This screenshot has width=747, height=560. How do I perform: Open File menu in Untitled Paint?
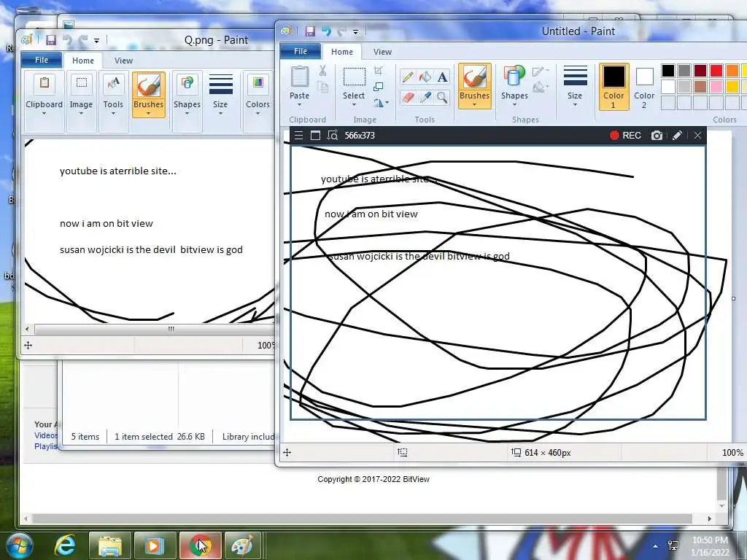point(301,52)
